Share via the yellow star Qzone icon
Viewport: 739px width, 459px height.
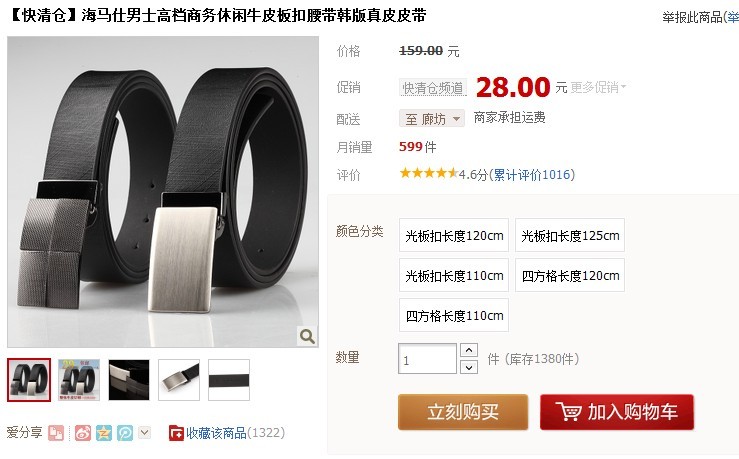coord(104,433)
